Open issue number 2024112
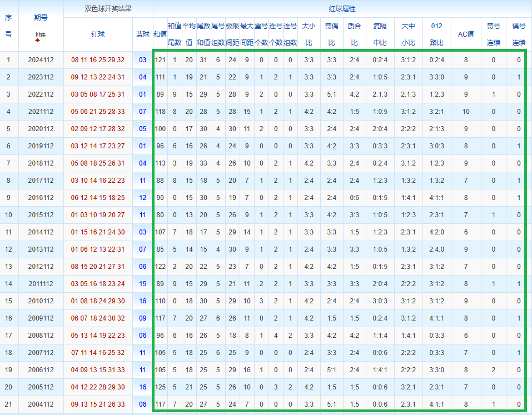 (x=41, y=60)
